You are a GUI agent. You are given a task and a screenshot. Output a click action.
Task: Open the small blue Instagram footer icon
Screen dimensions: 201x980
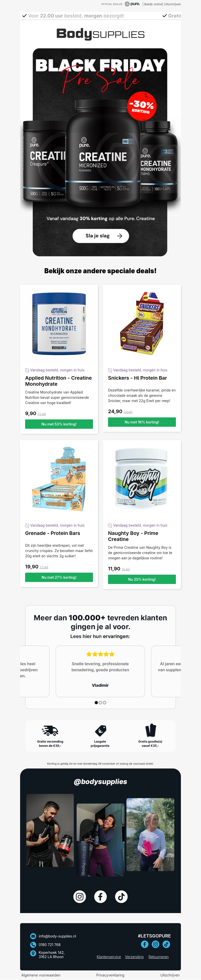point(156,944)
